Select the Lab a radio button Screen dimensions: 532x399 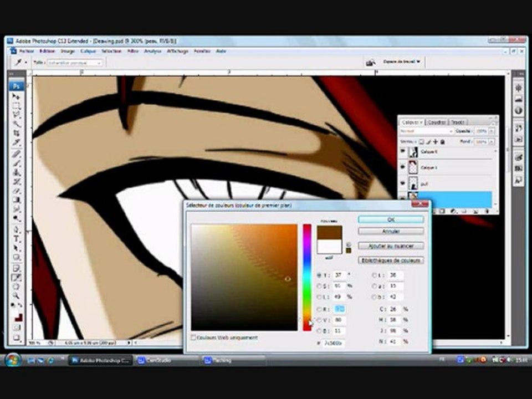(374, 286)
